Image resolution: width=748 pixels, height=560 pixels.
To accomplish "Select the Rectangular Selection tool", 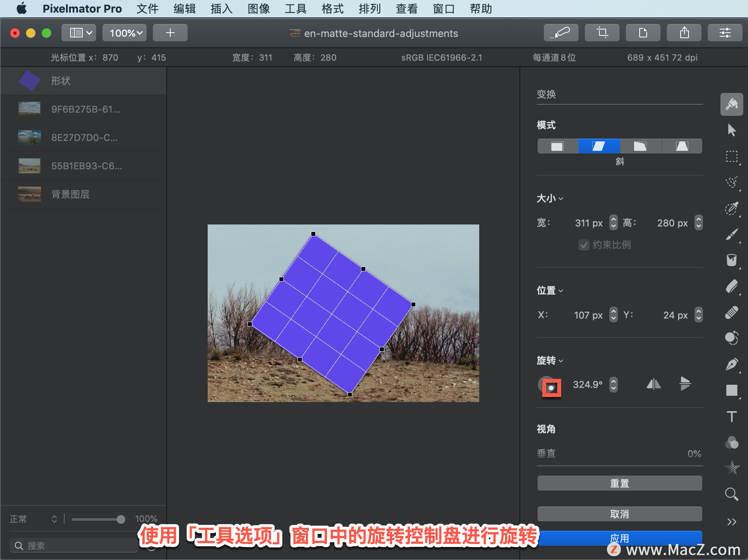I will (731, 156).
